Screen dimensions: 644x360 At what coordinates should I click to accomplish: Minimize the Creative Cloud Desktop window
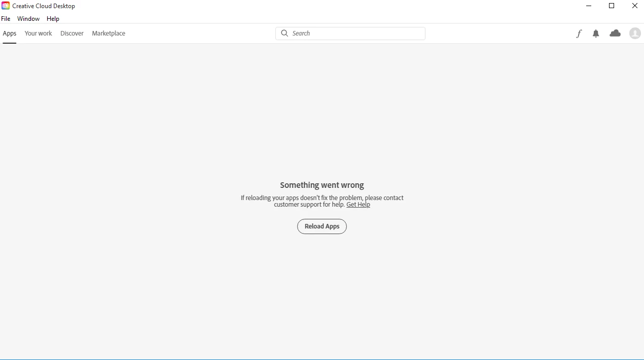point(589,6)
